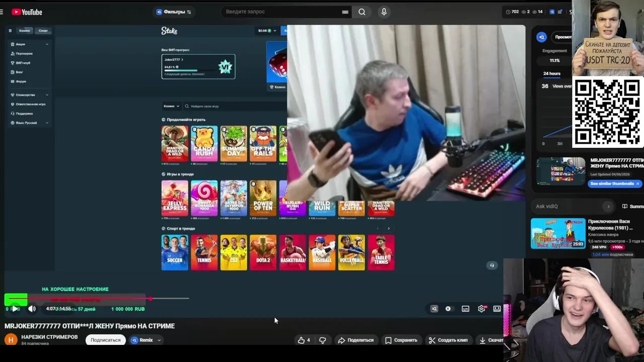This screenshot has width=644, height=362.
Task: Open the YouTube home logo
Action: (27, 12)
